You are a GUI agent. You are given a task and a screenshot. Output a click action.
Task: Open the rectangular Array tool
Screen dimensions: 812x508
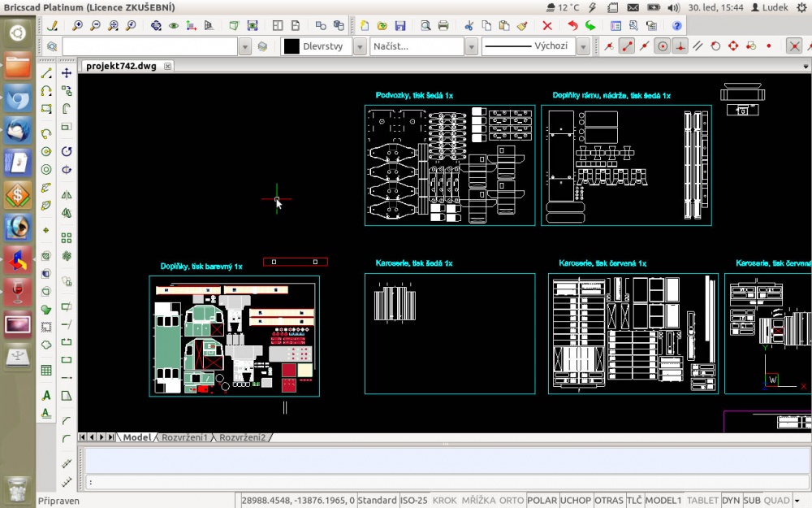[x=67, y=238]
